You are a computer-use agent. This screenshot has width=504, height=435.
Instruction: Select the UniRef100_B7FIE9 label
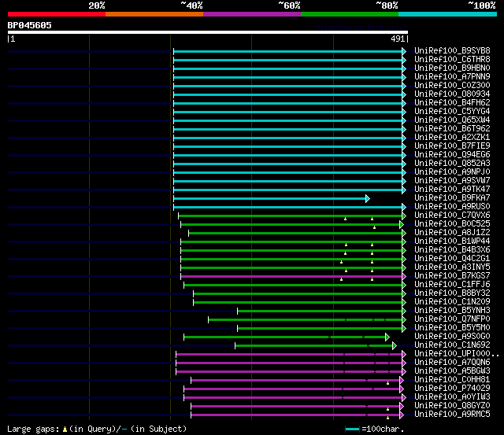[452, 146]
